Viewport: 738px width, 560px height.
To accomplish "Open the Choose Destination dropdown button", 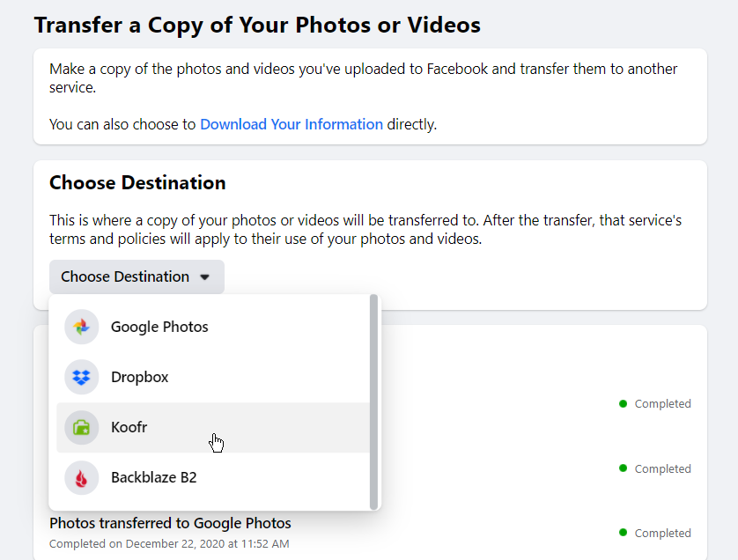I will point(137,276).
